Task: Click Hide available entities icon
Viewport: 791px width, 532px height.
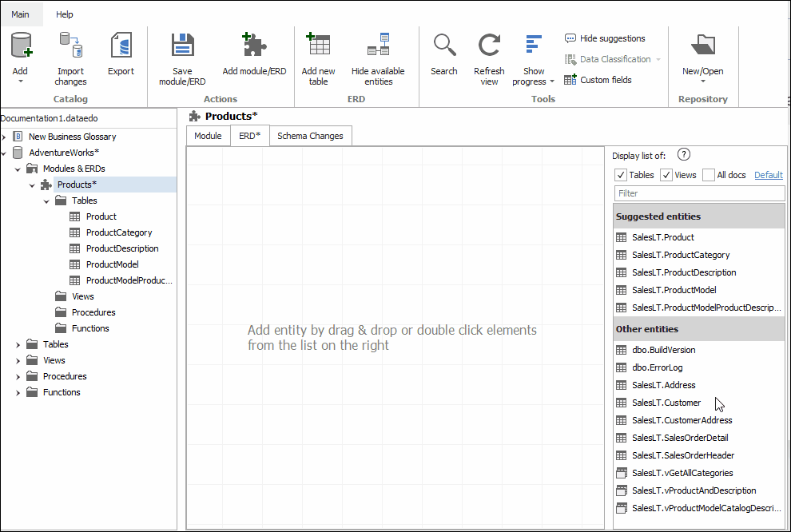Action: click(x=378, y=46)
